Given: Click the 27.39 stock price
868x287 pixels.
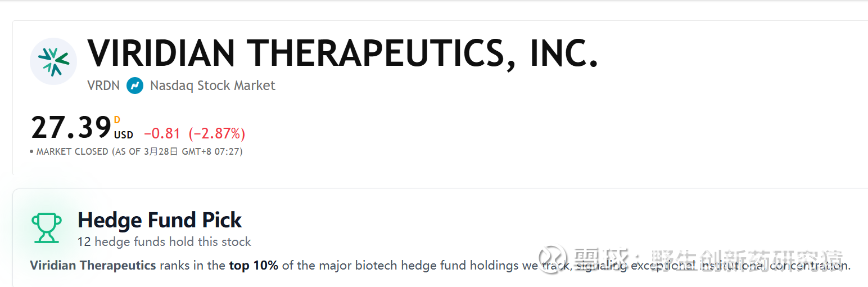Looking at the screenshot, I should tap(71, 128).
